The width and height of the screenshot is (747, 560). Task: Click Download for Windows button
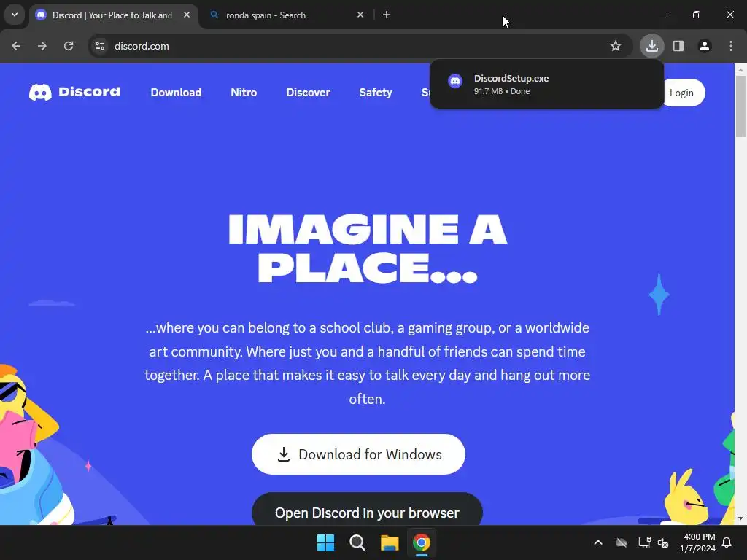tap(358, 454)
